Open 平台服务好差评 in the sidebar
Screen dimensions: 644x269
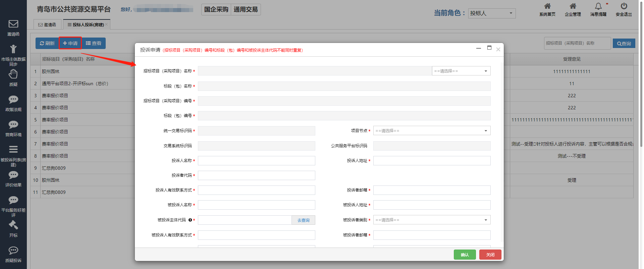tap(13, 206)
